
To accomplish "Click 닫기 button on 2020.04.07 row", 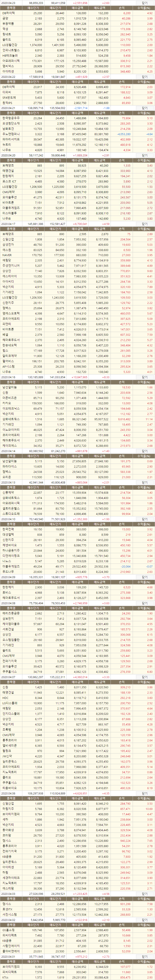I will click(x=144, y=677).
